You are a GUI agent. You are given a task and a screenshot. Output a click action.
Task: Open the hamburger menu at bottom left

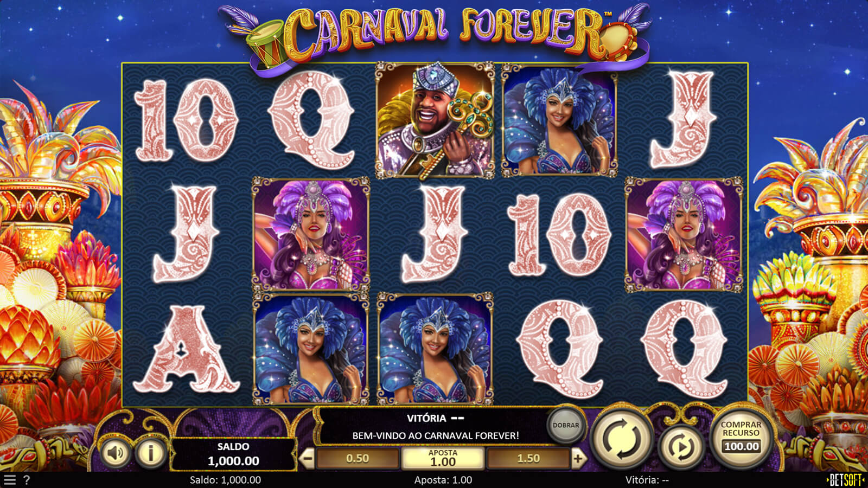pos(10,480)
